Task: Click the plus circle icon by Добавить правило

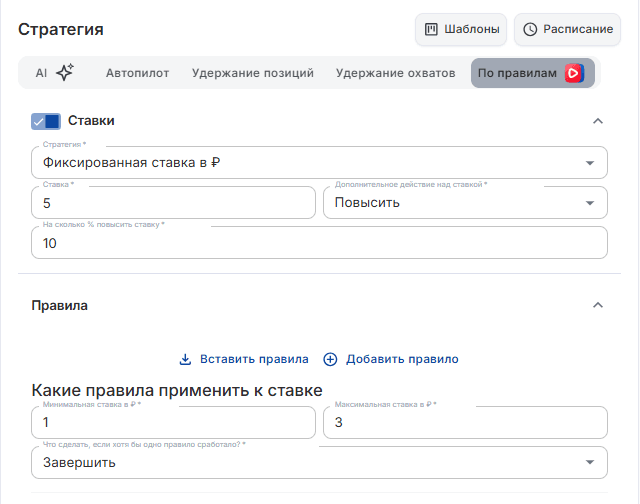Action: pyautogui.click(x=330, y=360)
